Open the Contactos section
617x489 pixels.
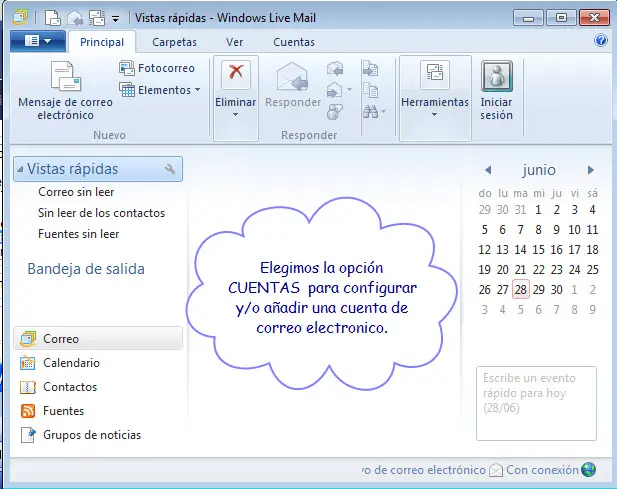click(x=58, y=387)
